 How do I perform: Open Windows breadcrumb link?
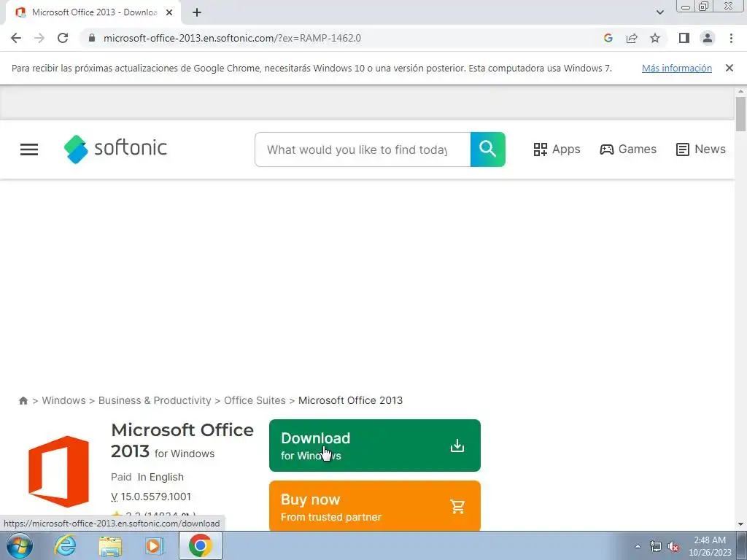(x=64, y=400)
